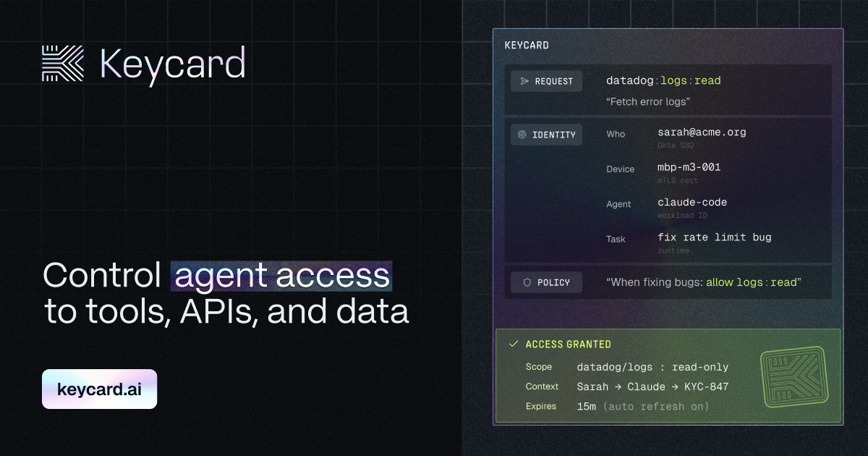
Task: Select the "fix rate limit bug" task
Action: pos(714,237)
